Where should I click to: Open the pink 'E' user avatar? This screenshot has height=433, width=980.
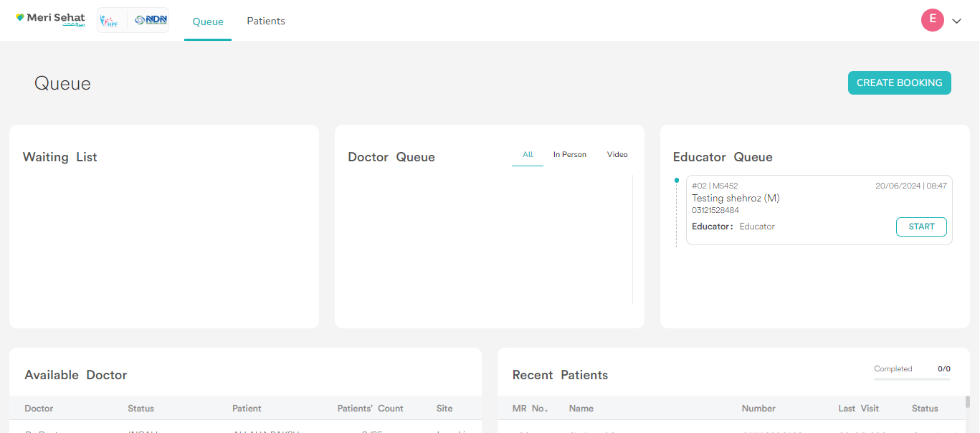(x=932, y=20)
